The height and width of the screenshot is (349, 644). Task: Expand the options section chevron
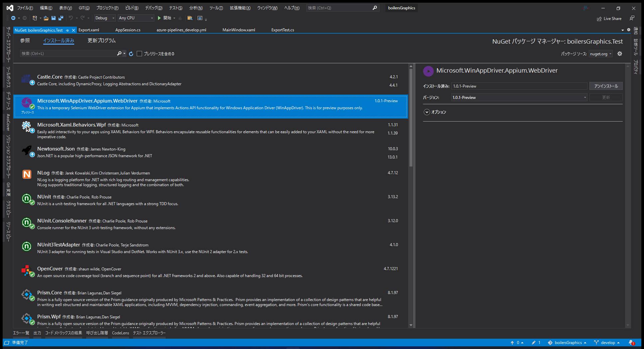pos(427,112)
